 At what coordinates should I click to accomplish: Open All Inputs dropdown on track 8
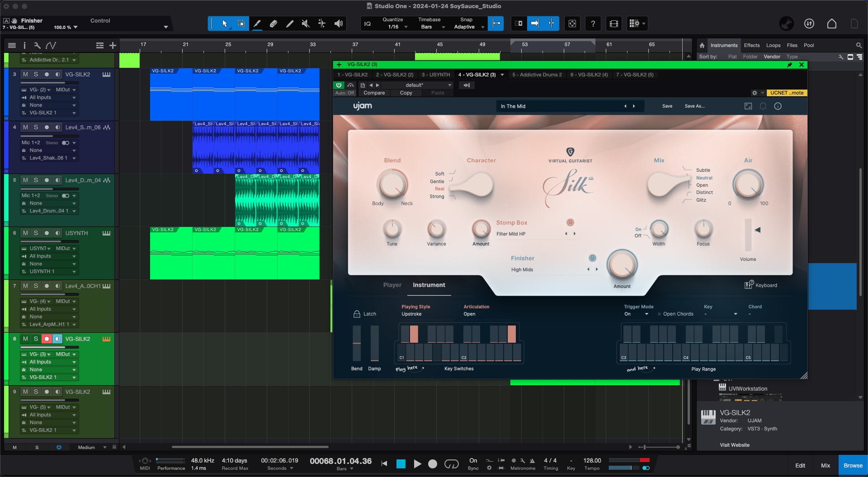tap(49, 362)
